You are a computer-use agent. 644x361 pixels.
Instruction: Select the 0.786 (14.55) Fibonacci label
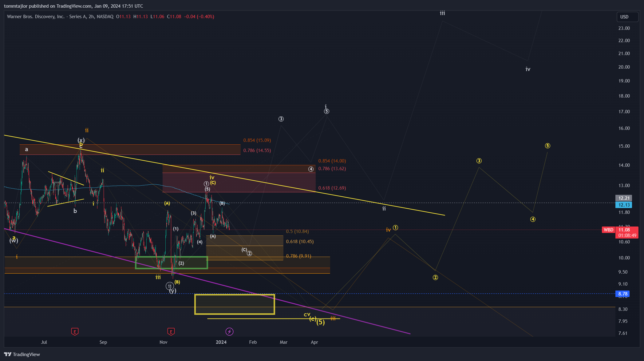[257, 150]
